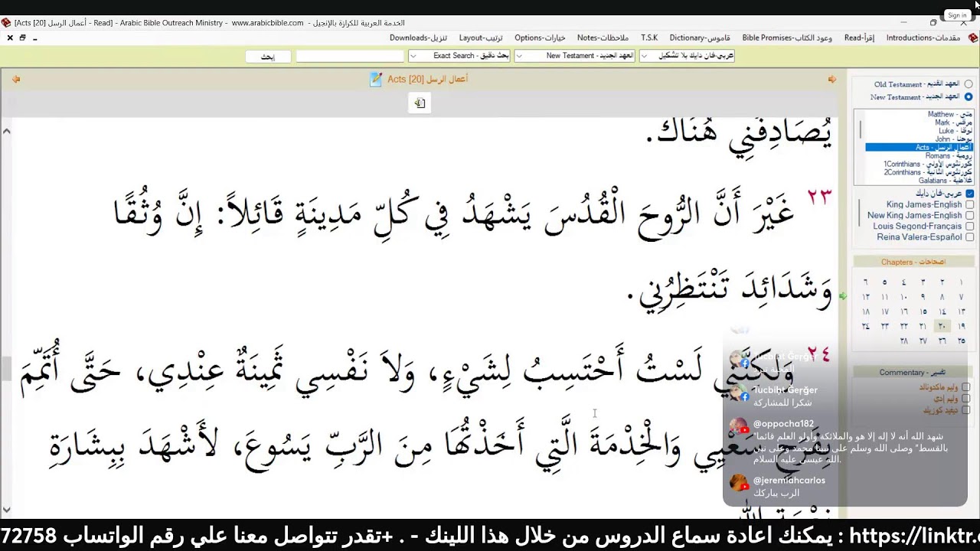The image size is (980, 551).
Task: Open the Dictionary menu
Action: click(x=700, y=37)
